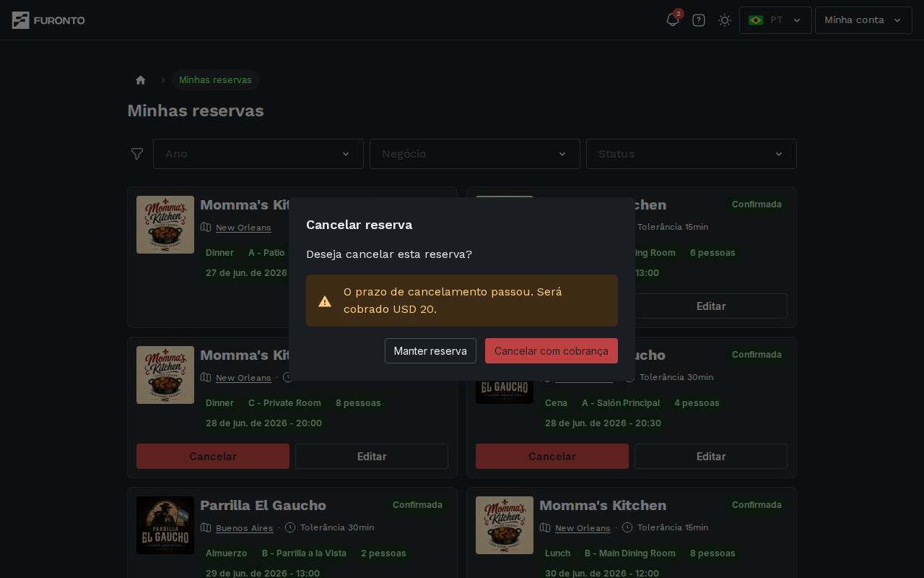Click the Momma's Kitchen title in the C - Private Room card
Screen dimensions: 924x578
tap(245, 355)
